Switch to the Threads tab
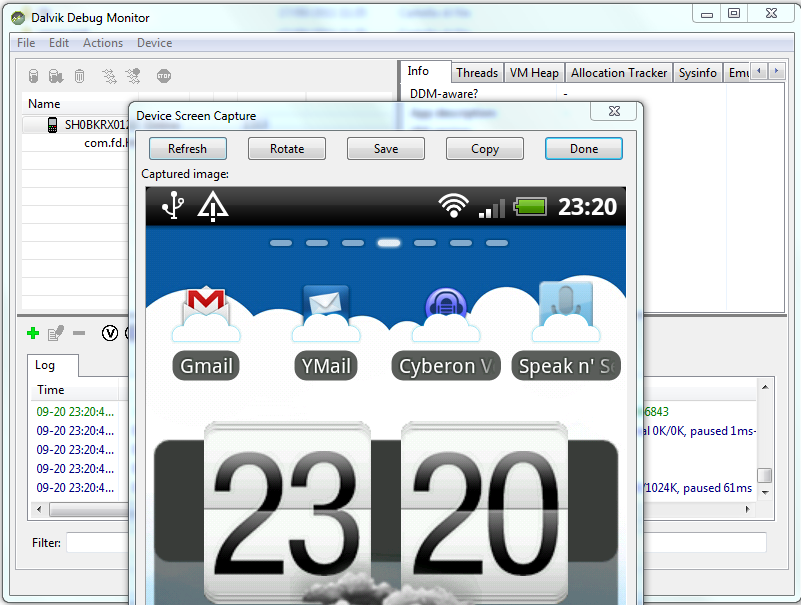 (x=477, y=73)
